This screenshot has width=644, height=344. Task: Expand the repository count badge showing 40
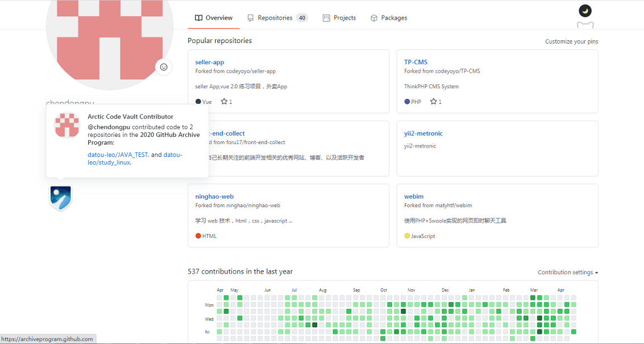coord(302,17)
